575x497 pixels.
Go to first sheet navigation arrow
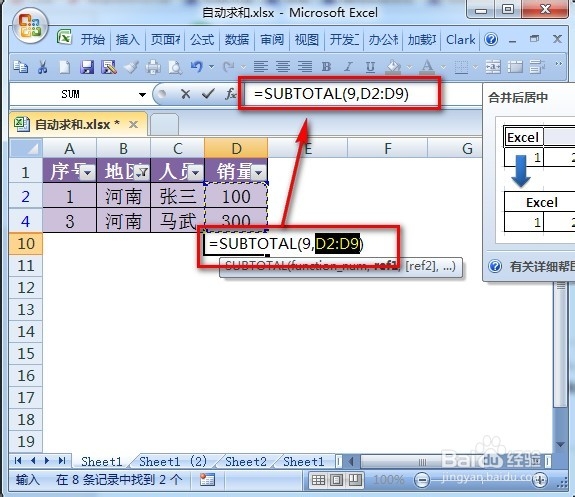tap(18, 461)
